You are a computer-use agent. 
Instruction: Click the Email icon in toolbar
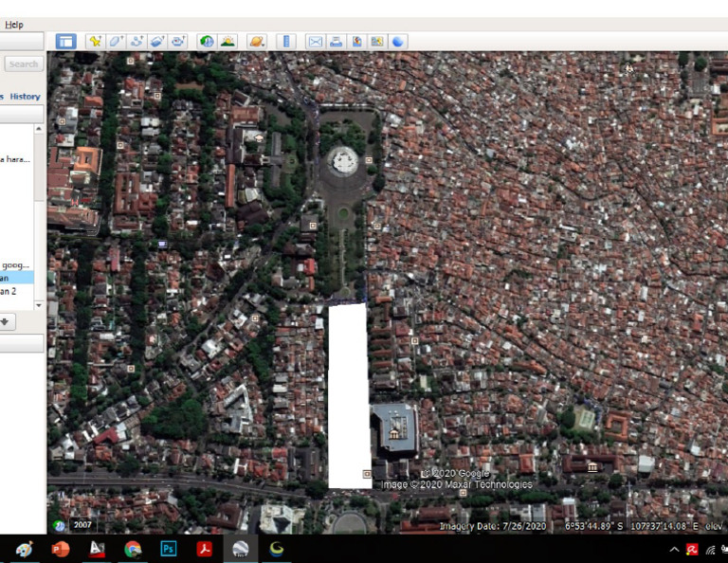(315, 41)
